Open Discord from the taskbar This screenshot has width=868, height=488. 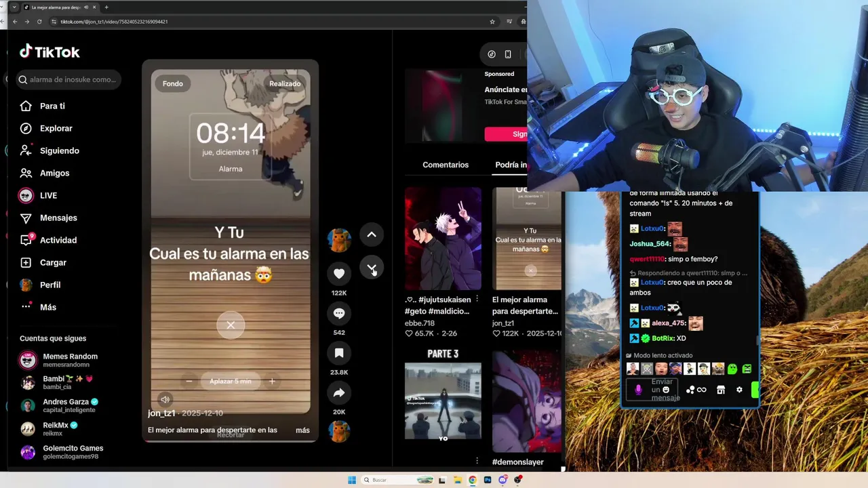point(502,480)
